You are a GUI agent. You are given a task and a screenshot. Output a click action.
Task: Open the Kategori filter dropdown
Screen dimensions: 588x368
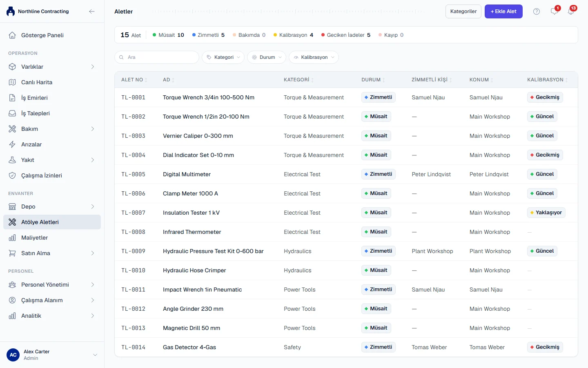223,57
